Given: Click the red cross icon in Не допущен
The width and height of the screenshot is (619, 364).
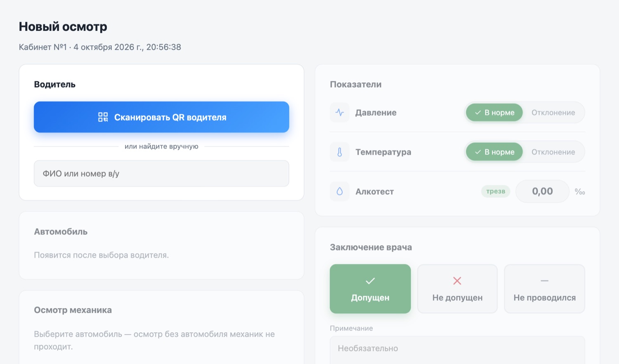Looking at the screenshot, I should point(457,281).
